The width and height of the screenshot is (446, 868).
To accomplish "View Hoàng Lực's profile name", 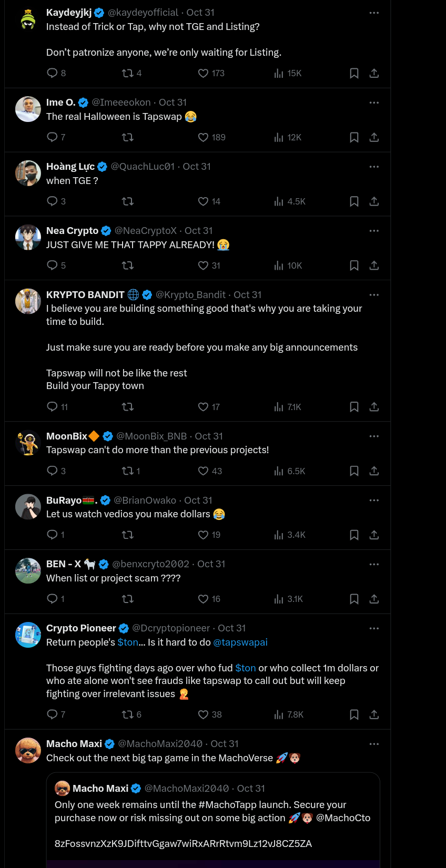I will [x=70, y=166].
